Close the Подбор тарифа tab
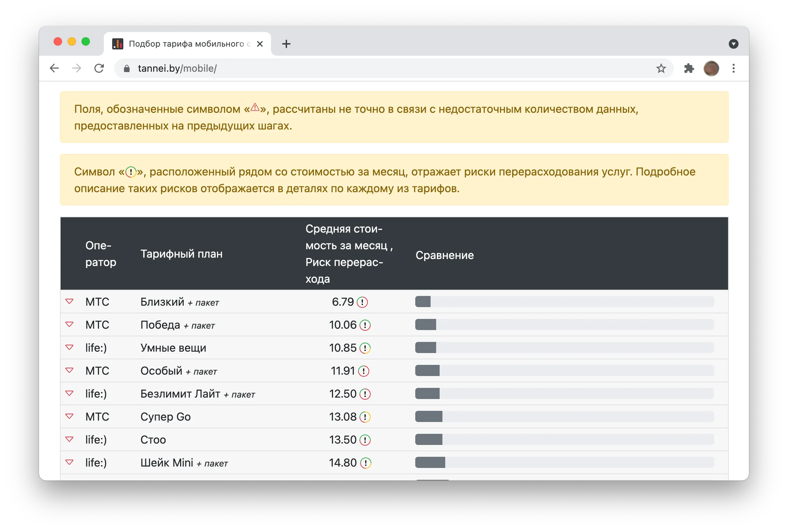This screenshot has height=532, width=788. pos(260,44)
